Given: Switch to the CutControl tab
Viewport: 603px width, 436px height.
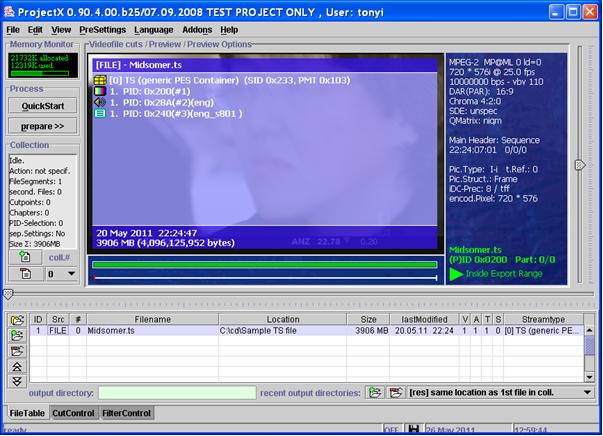Looking at the screenshot, I should [73, 413].
